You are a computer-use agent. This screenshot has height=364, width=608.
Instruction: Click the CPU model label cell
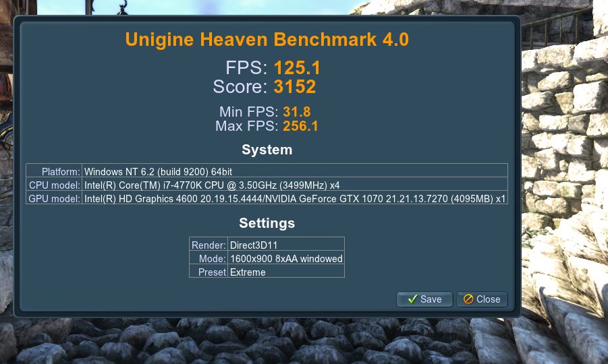click(x=54, y=184)
